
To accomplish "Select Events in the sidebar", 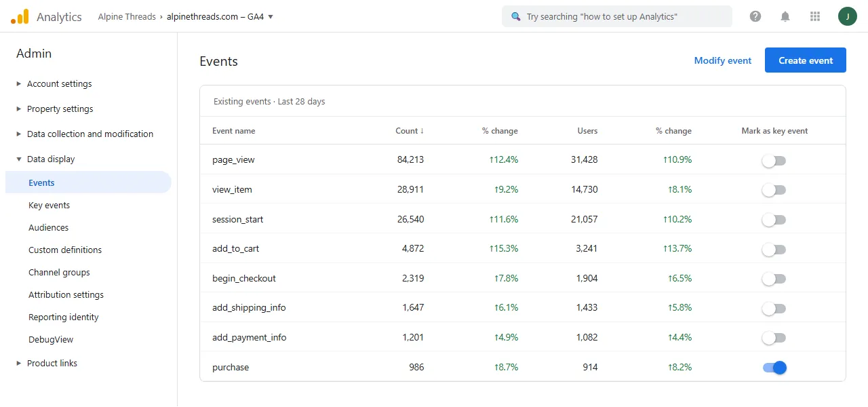I will (88, 182).
